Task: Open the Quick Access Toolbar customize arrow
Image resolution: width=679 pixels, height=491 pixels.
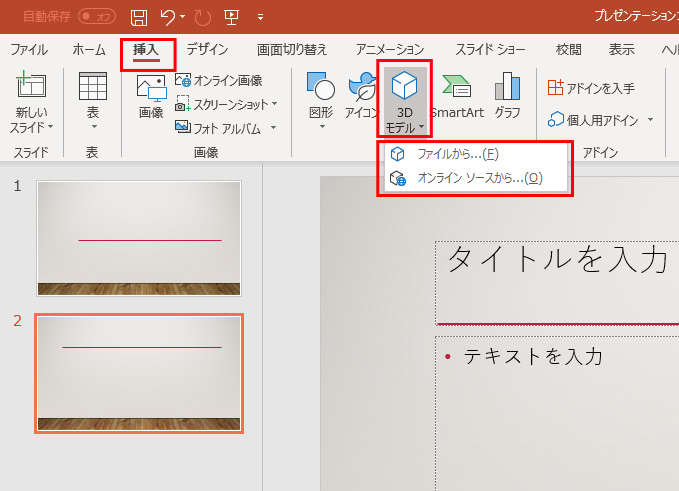Action: [x=261, y=17]
